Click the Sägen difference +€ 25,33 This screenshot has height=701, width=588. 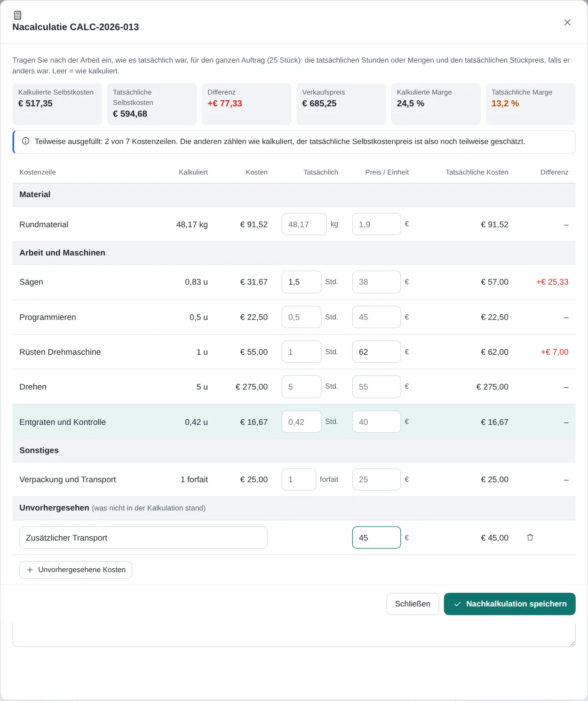tap(552, 282)
